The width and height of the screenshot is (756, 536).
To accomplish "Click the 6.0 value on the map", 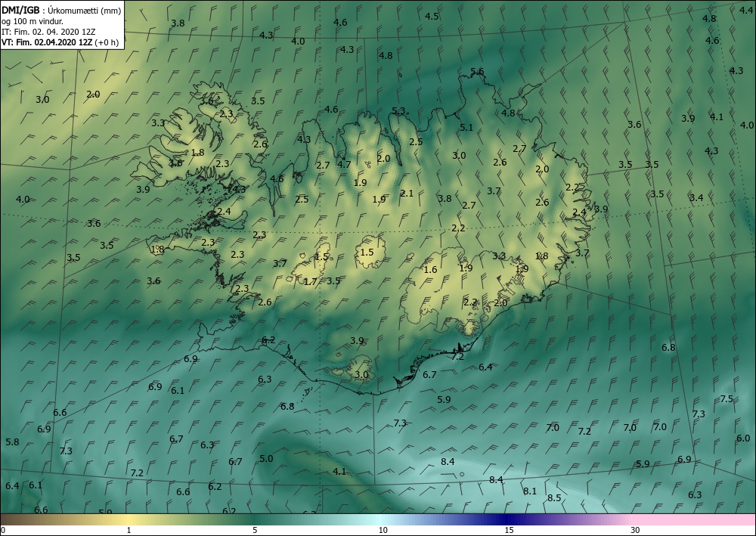I will (743, 438).
